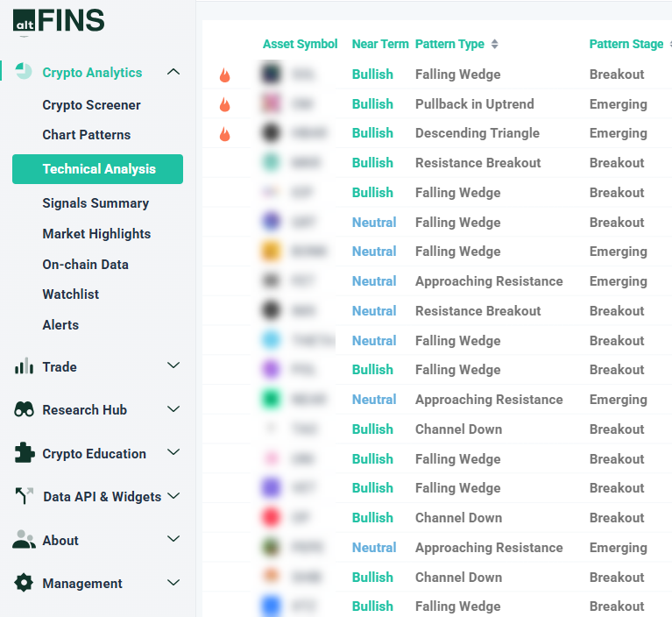Viewport: 672px width, 617px height.
Task: Click the Asset Symbol column header
Action: pyautogui.click(x=300, y=45)
